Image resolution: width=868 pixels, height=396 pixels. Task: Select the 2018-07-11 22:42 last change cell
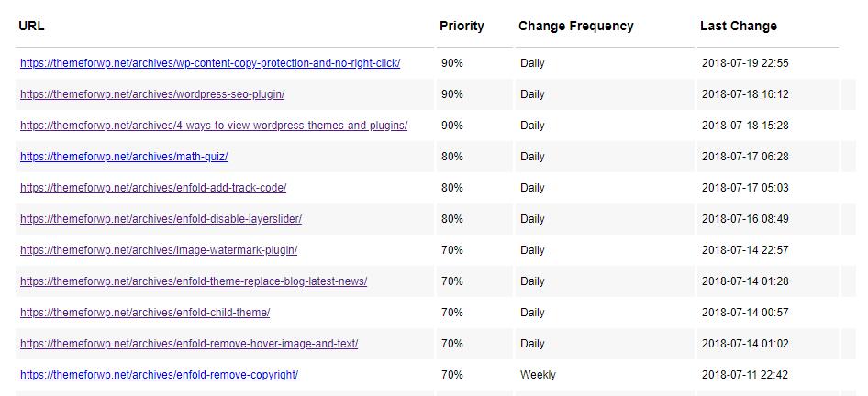coord(745,375)
